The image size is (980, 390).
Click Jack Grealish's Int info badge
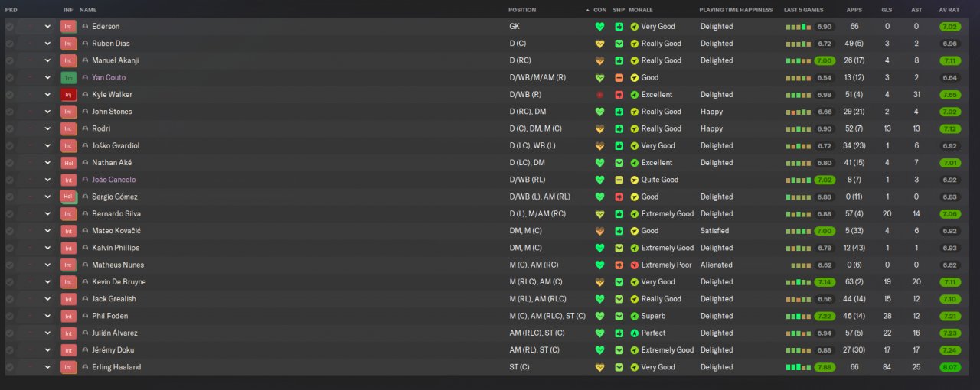[69, 299]
